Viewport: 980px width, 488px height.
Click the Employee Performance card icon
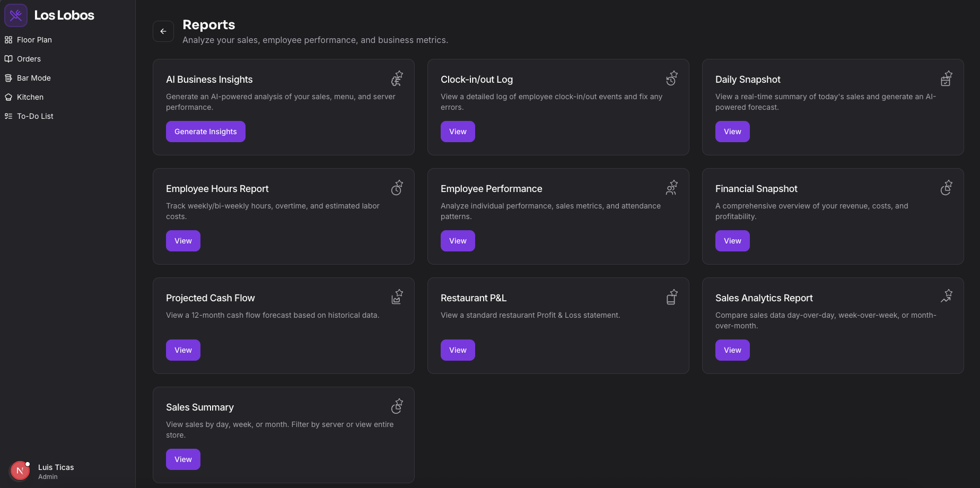pyautogui.click(x=671, y=187)
